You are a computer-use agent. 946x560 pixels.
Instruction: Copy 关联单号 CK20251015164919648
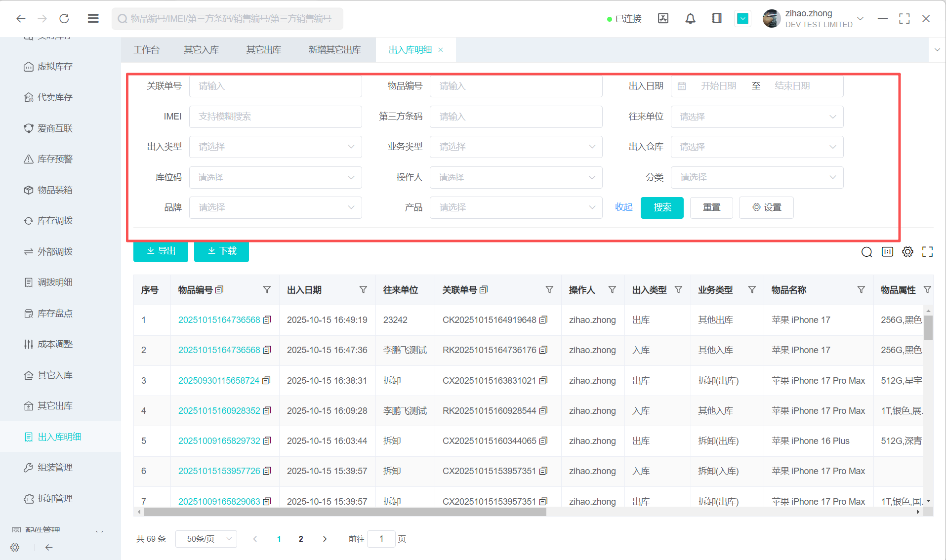543,320
